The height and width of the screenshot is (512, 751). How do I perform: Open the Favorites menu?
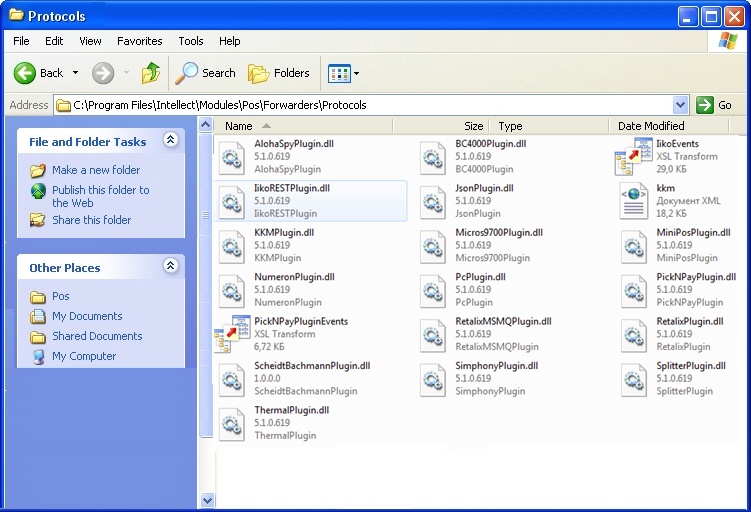139,41
